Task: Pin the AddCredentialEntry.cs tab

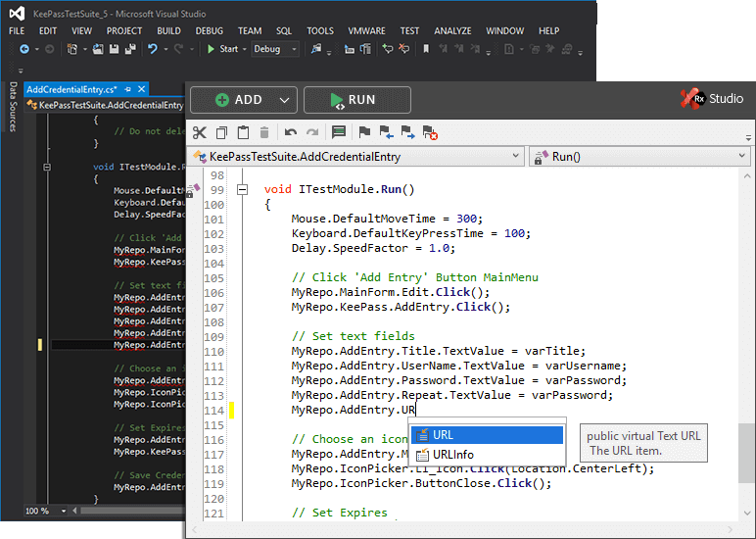Action: point(127,89)
